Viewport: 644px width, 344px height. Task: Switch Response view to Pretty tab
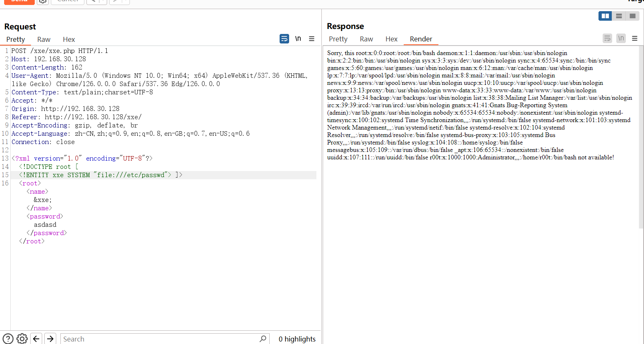click(338, 39)
